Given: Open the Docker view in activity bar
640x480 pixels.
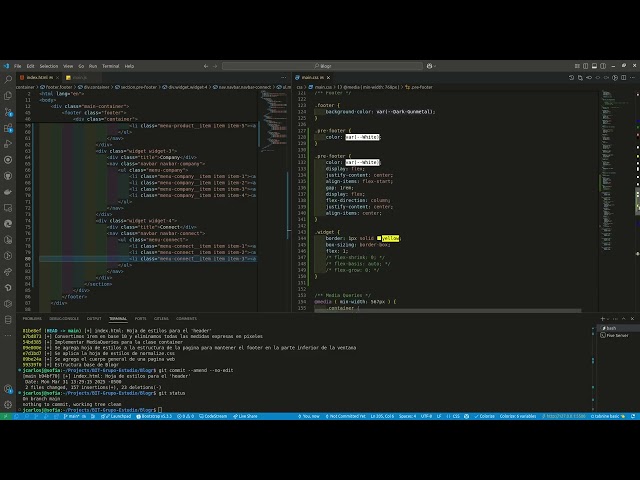Looking at the screenshot, I should pos(8,192).
